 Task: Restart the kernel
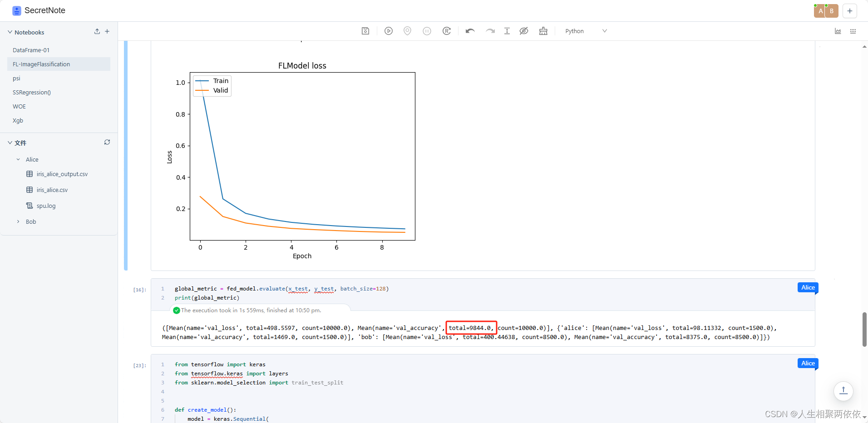click(x=447, y=31)
